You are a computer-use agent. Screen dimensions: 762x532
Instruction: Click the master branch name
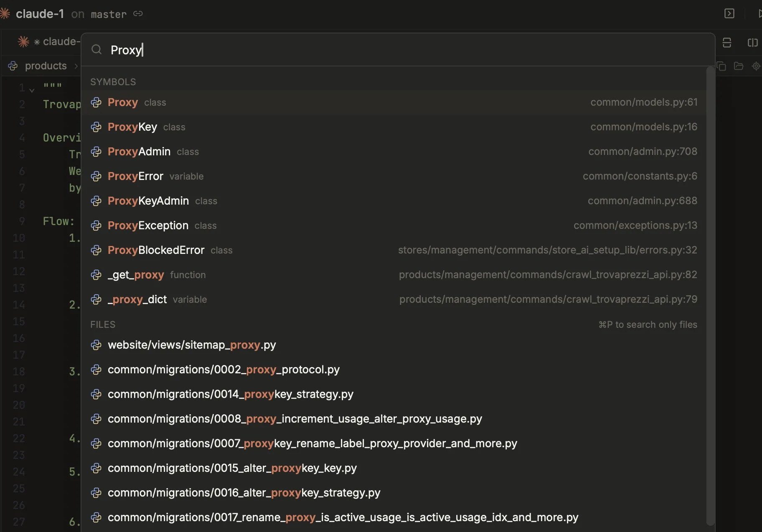[109, 14]
